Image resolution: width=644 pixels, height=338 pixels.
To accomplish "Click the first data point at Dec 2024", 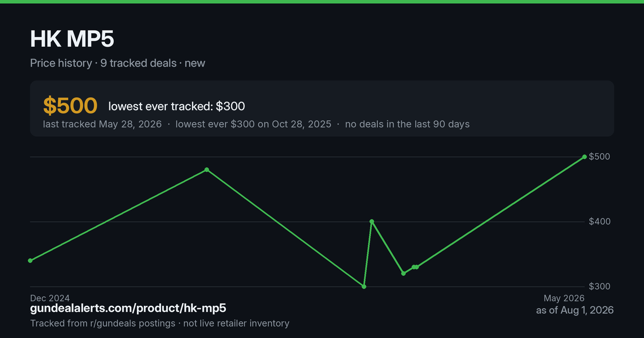I will coord(30,261).
